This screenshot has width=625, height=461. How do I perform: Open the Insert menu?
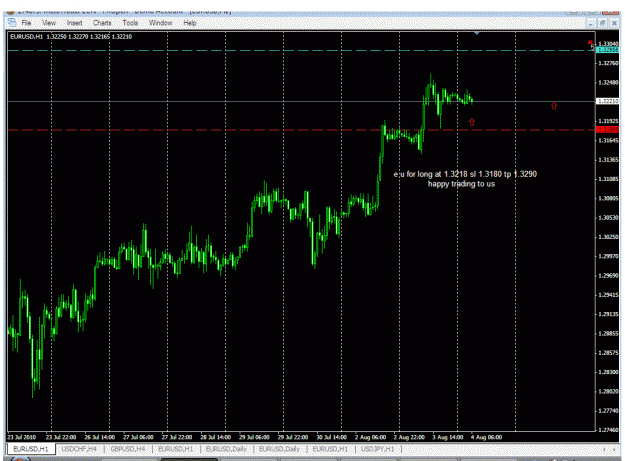[x=75, y=23]
